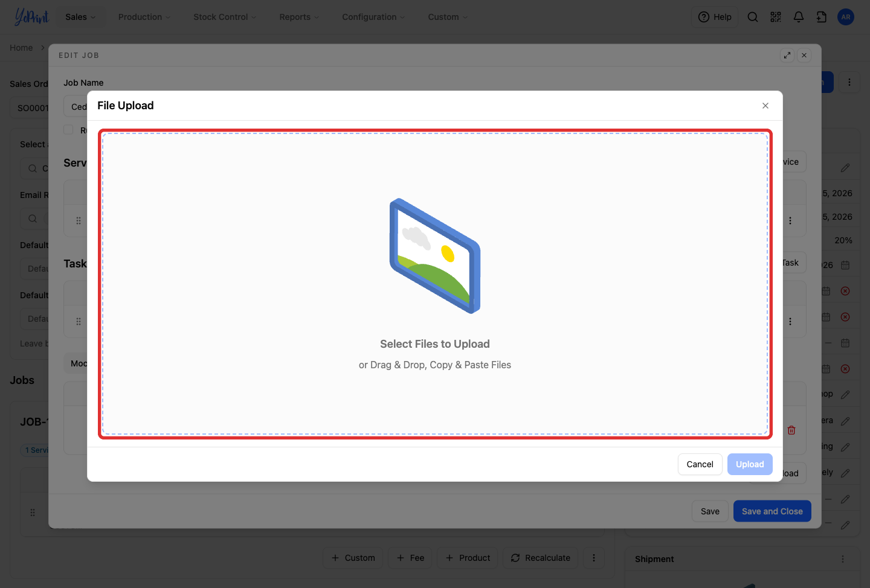Open the Services row three-dot menu
Viewport: 870px width, 588px height.
tap(790, 220)
